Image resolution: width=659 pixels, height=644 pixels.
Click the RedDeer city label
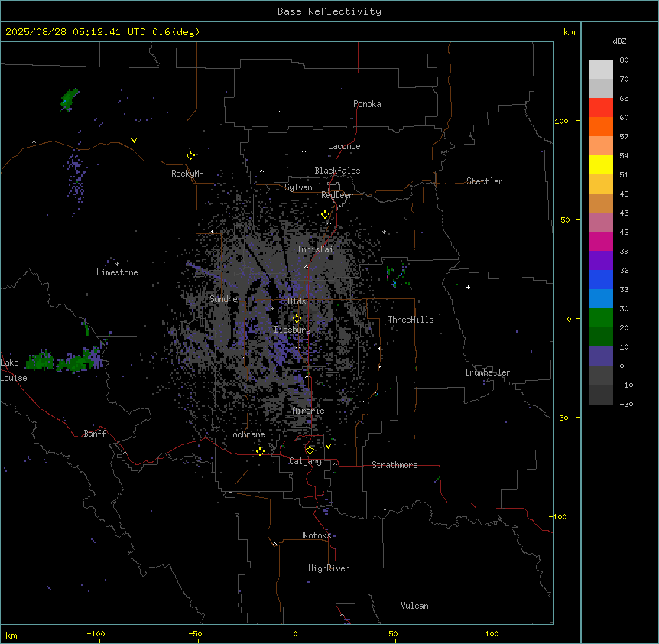336,195
